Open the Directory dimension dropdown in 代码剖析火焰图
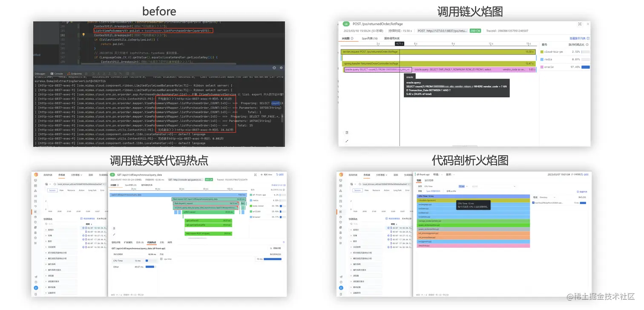Viewport: 644px width, 310px height. tap(547, 197)
